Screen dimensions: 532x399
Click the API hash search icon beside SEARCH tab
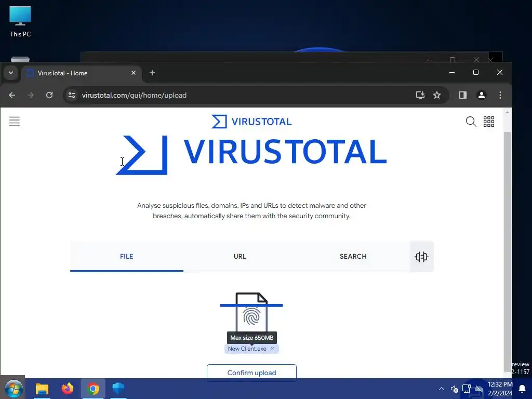(421, 257)
